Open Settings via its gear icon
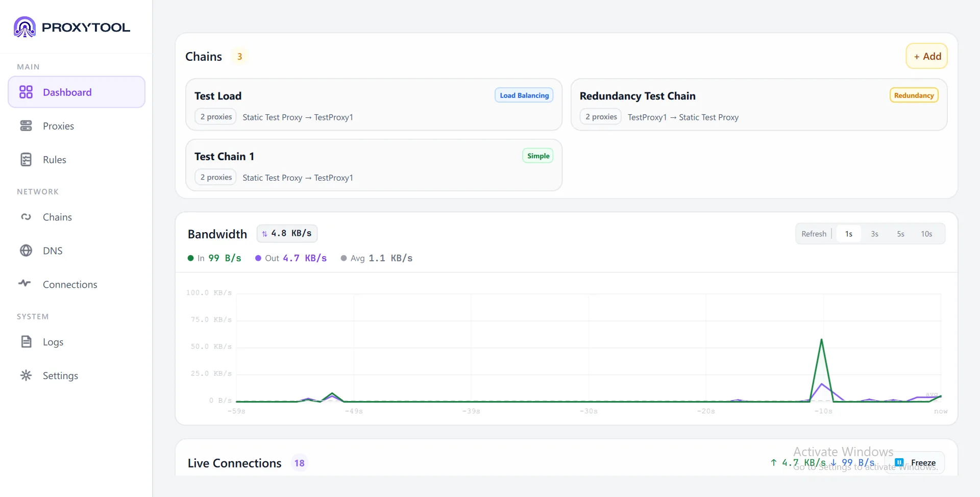 [x=26, y=375]
